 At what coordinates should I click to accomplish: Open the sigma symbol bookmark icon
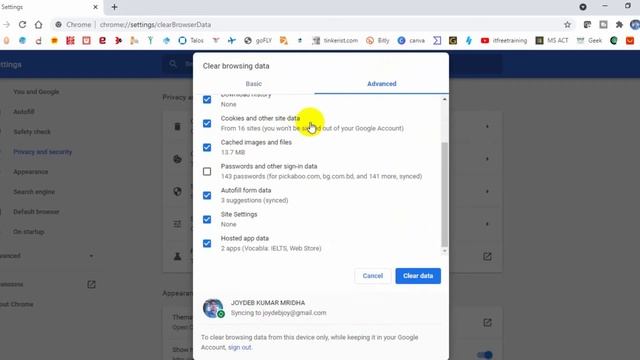pos(437,40)
